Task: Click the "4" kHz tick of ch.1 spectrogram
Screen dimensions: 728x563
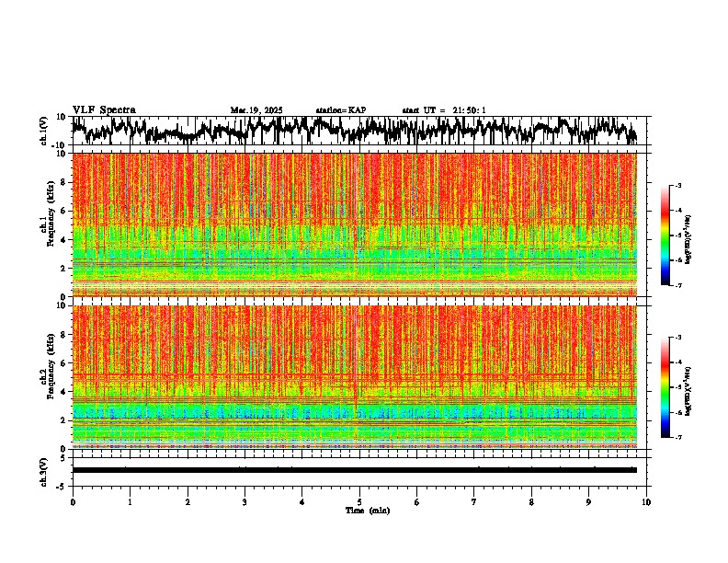Action: 63,240
